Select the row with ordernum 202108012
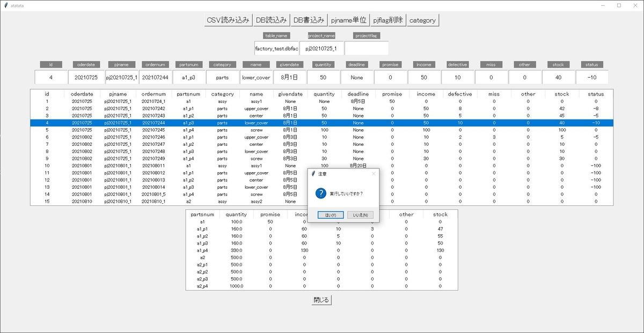 (321, 173)
